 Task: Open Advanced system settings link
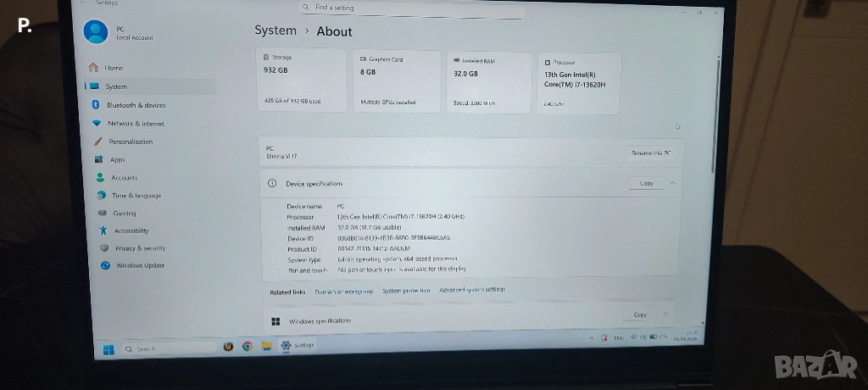click(x=472, y=290)
